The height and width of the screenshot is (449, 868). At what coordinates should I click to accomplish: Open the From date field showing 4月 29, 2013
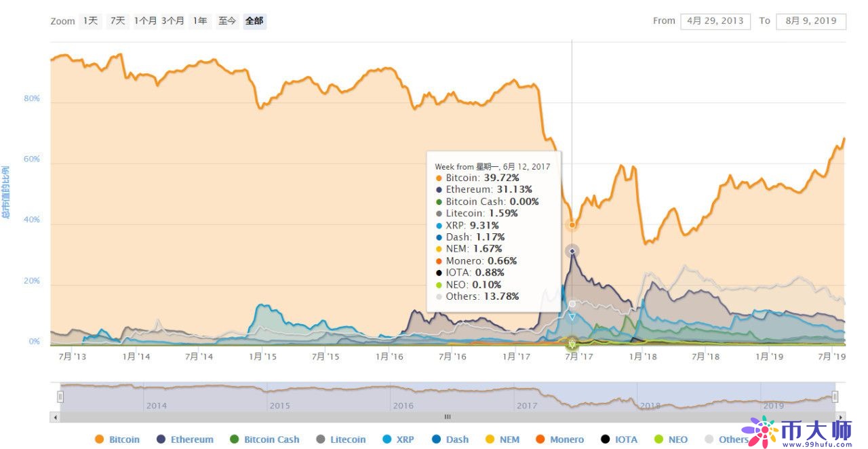click(x=715, y=21)
